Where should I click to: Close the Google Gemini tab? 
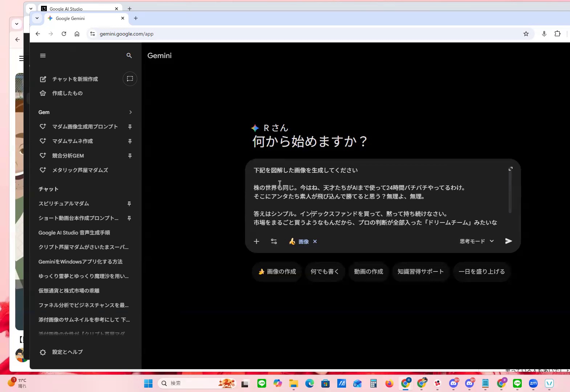click(x=123, y=18)
